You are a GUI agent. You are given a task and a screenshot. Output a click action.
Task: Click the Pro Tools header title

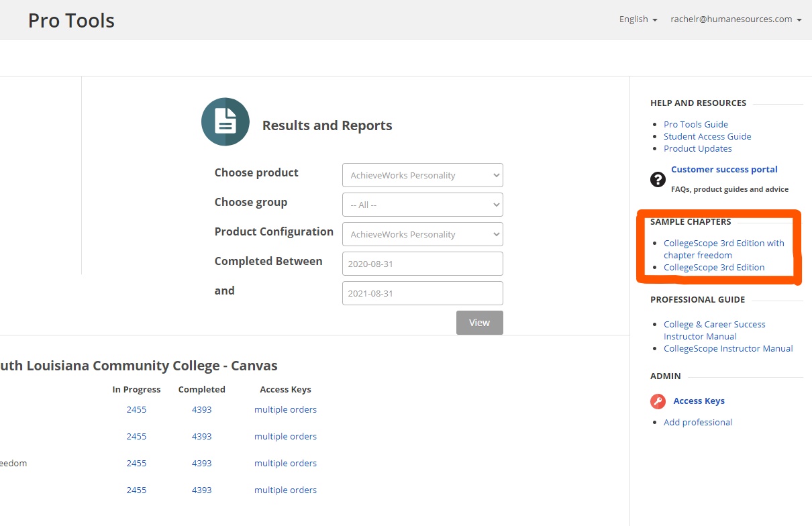click(71, 21)
